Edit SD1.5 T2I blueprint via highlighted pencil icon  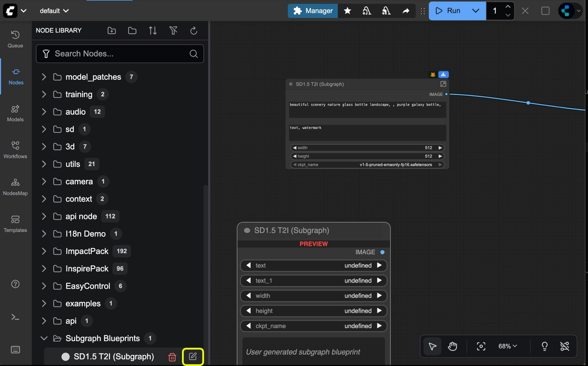click(x=193, y=357)
